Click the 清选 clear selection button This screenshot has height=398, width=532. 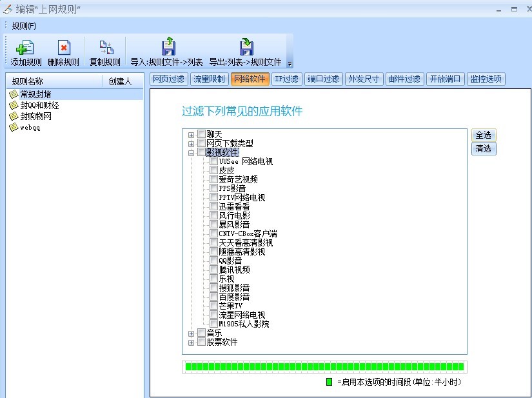coord(484,148)
